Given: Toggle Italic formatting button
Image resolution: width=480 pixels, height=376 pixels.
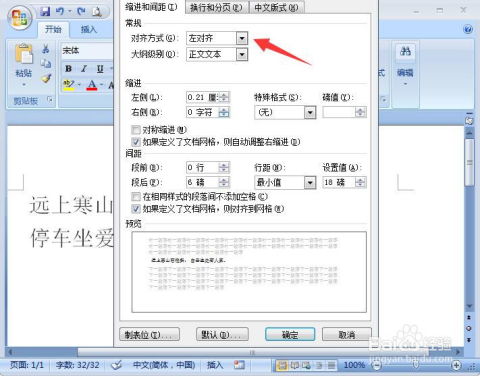Looking at the screenshot, I should (84, 69).
